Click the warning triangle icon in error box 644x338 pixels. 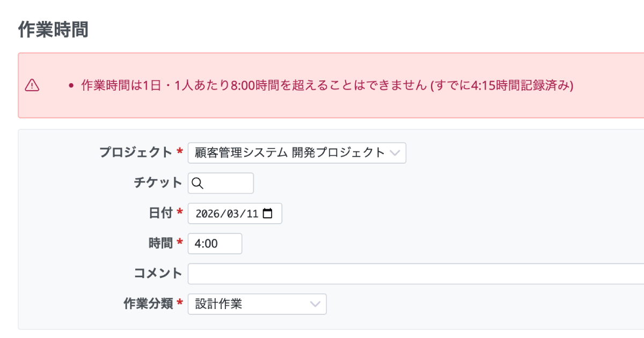(32, 85)
